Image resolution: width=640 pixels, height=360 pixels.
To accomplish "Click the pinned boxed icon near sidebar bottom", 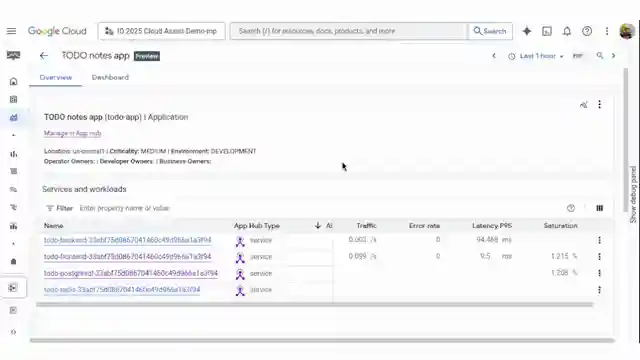I will pos(13,288).
